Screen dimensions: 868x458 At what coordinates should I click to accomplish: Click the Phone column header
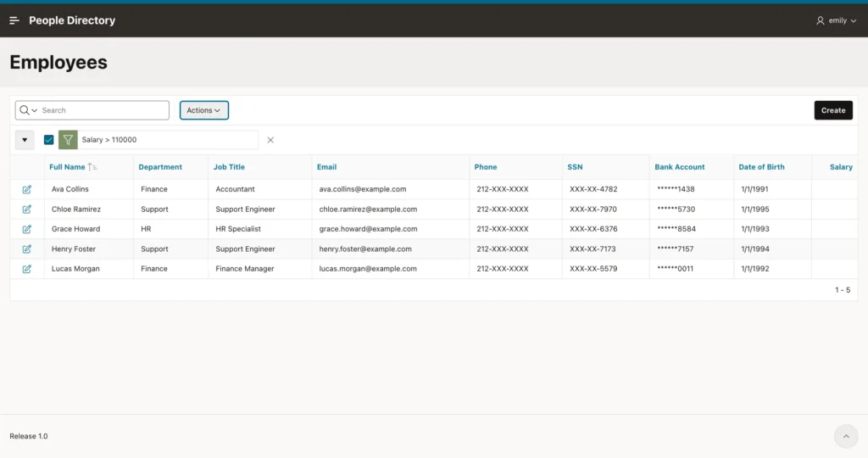pyautogui.click(x=486, y=167)
